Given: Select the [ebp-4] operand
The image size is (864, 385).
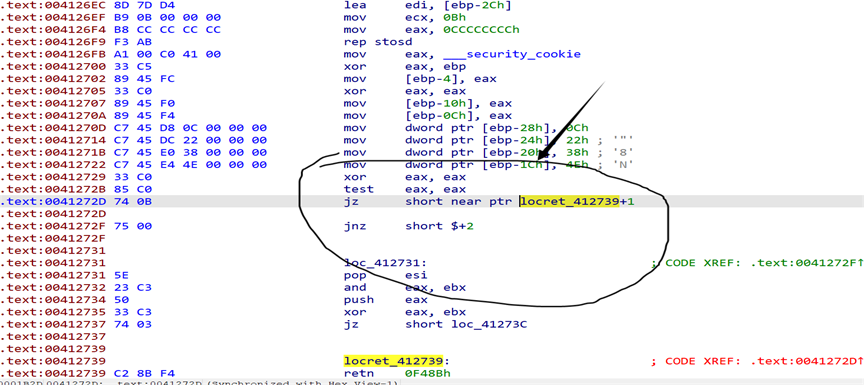Looking at the screenshot, I should coord(432,78).
